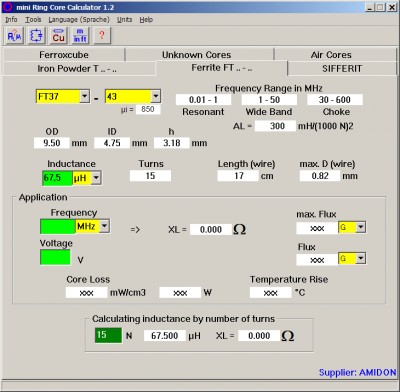This screenshot has width=400, height=392.
Task: Open the Tools menu
Action: [33, 20]
